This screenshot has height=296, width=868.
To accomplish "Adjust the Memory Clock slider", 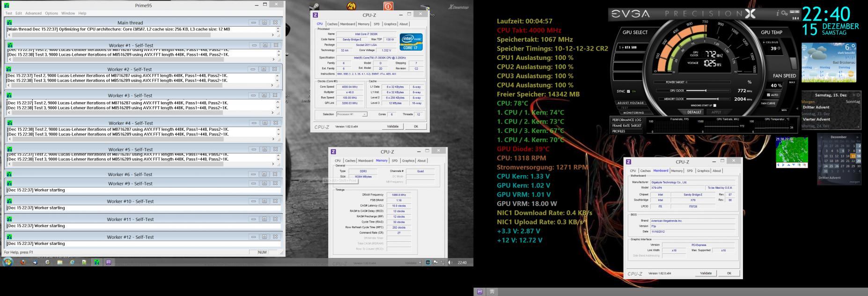I will click(709, 99).
